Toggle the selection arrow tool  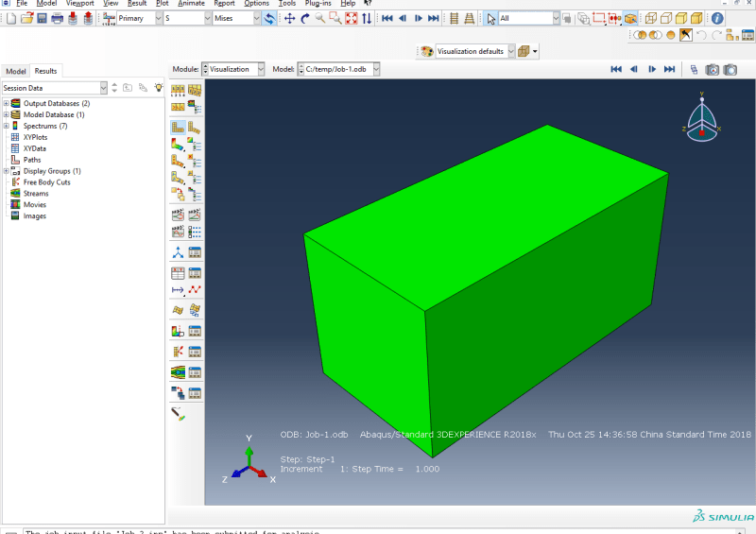pyautogui.click(x=490, y=18)
